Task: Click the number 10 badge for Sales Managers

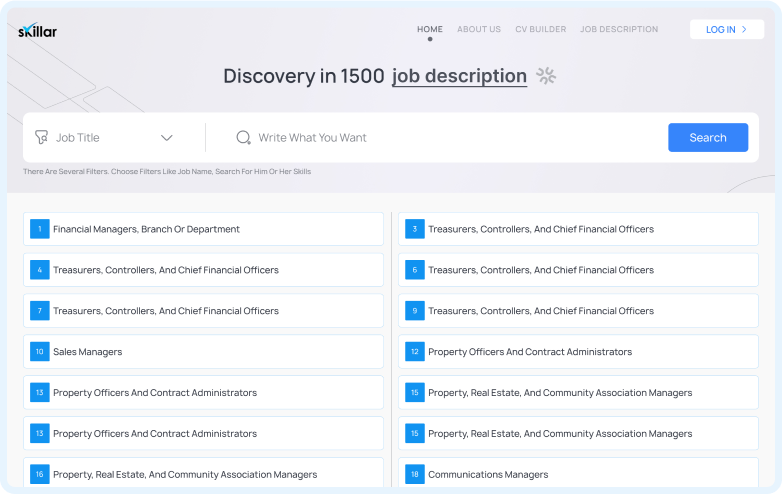Action: pos(40,352)
